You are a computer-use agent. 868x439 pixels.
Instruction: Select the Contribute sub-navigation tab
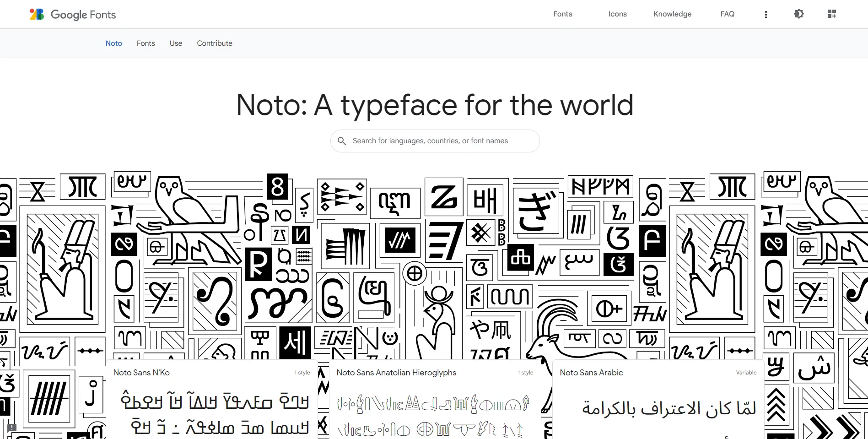[x=215, y=43]
